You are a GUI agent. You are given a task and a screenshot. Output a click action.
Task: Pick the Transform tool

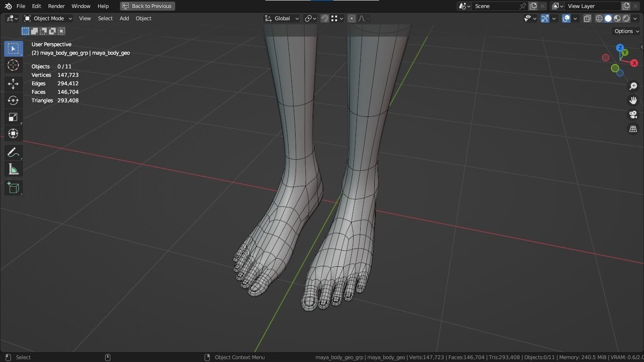tap(13, 133)
